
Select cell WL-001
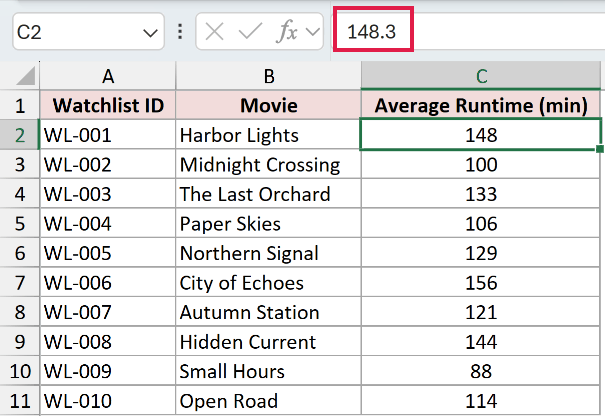pyautogui.click(x=108, y=135)
